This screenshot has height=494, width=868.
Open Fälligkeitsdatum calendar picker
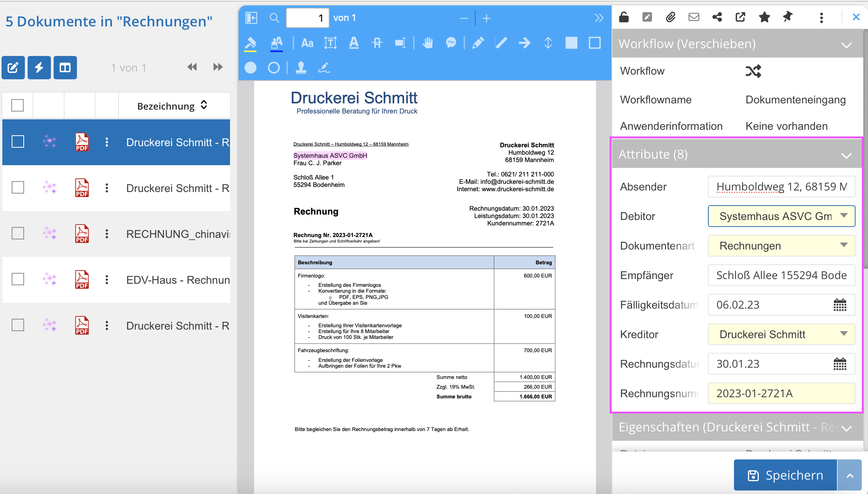point(840,305)
